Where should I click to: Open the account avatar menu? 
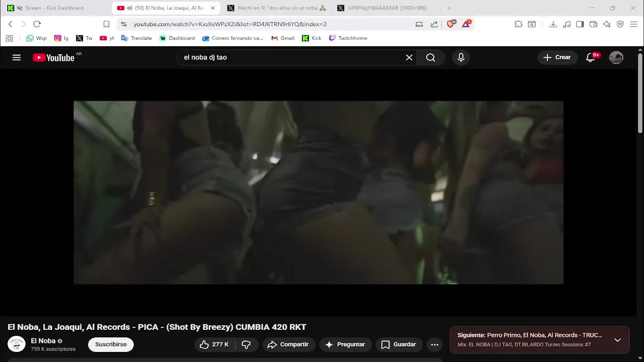tap(616, 57)
